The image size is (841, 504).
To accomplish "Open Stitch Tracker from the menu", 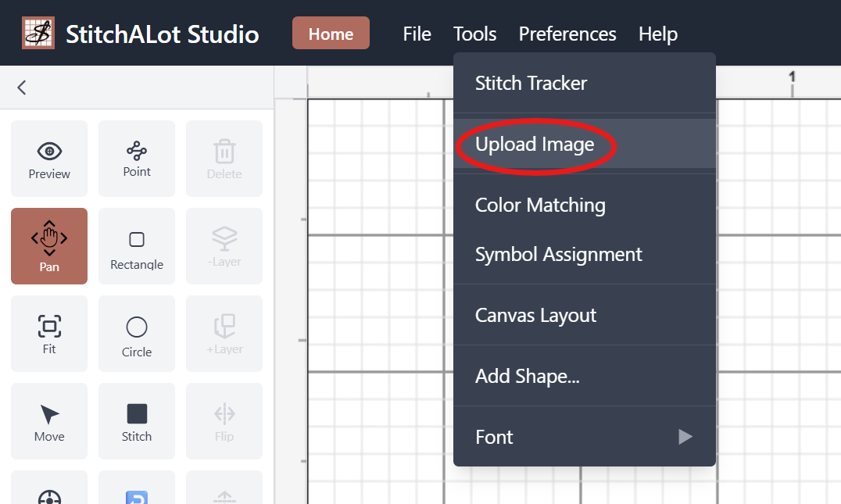I will click(x=531, y=84).
